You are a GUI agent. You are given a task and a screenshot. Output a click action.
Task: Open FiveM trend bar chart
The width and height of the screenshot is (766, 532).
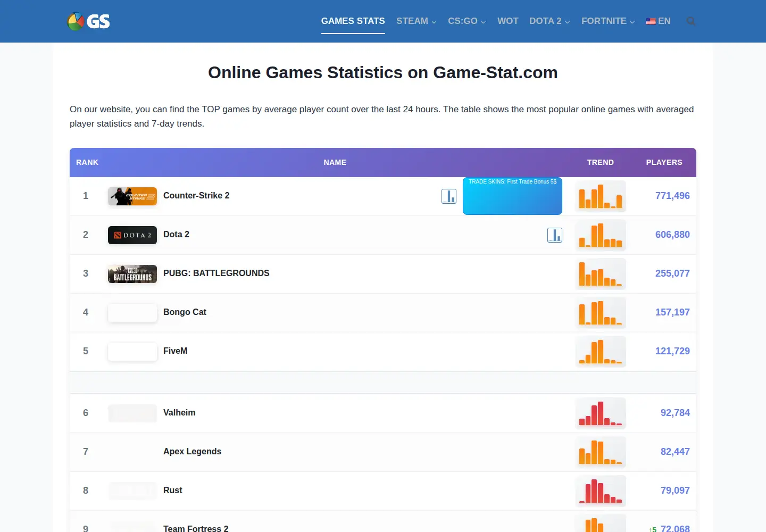pos(601,352)
